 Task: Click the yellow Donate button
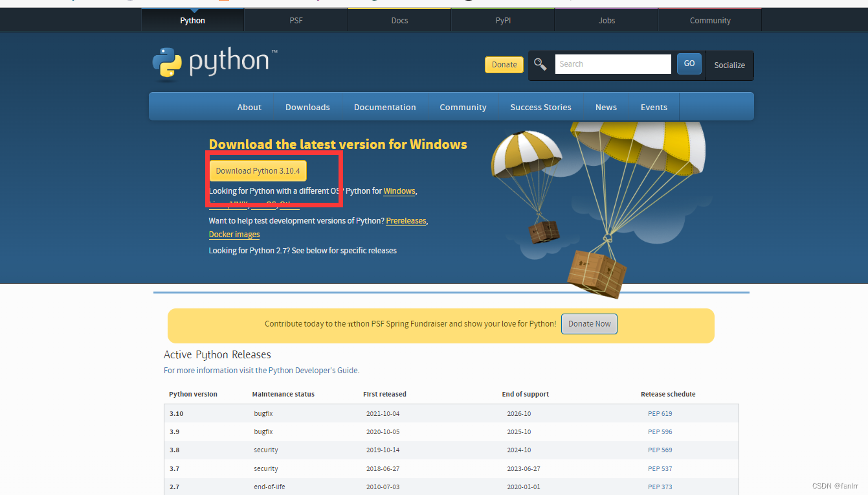point(504,64)
